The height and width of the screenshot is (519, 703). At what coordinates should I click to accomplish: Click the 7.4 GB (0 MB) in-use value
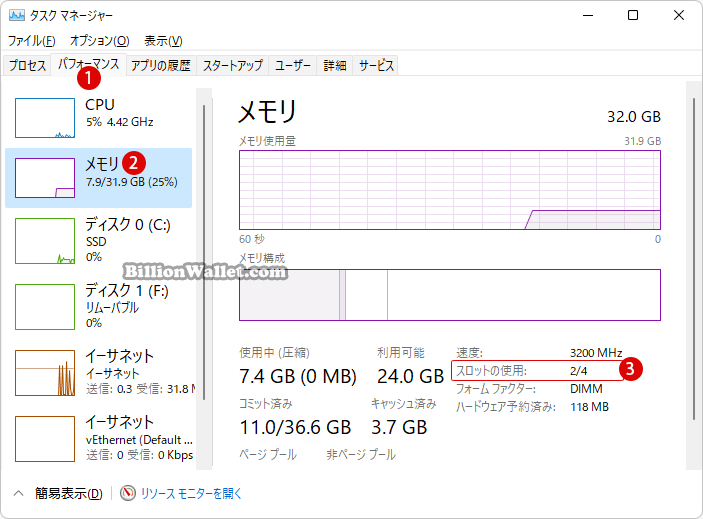298,376
